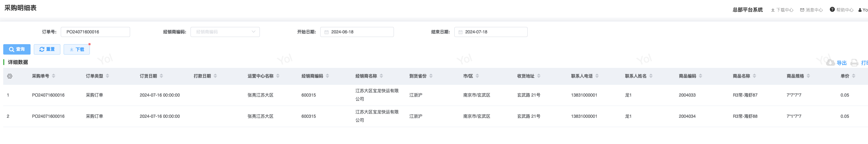Open the 下载中心 download center
Image resolution: width=868 pixels, height=144 pixels.
tap(782, 10)
